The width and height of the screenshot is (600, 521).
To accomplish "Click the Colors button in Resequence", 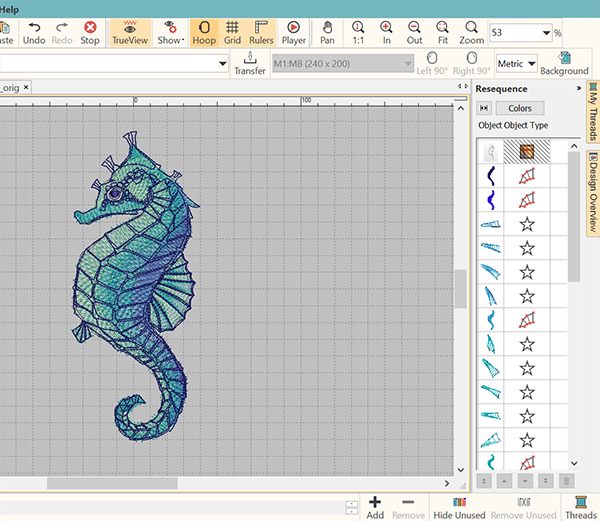I will pyautogui.click(x=520, y=108).
